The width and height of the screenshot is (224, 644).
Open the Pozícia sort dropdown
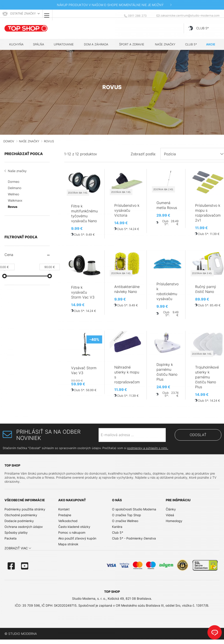point(192,154)
